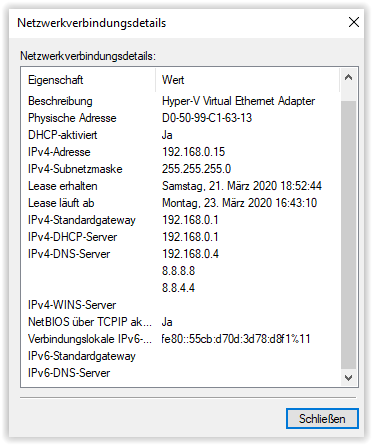
Task: Select the Physische Adresse row
Action: point(181,118)
